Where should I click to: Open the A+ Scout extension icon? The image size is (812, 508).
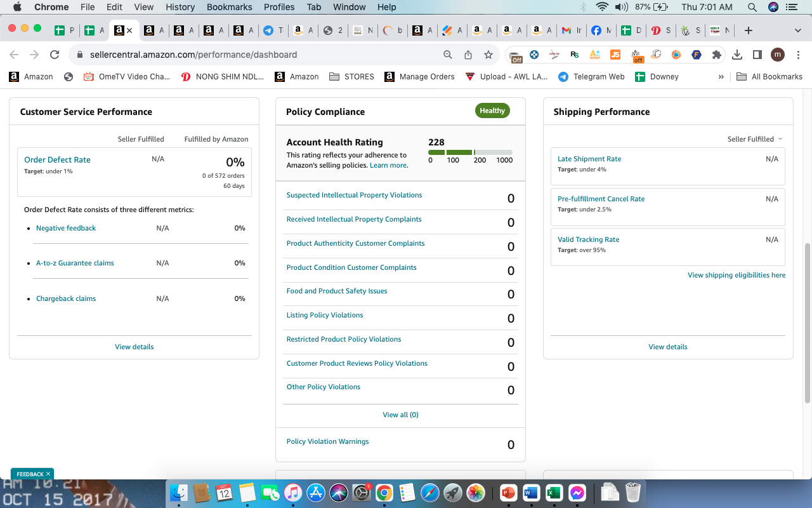click(x=595, y=55)
